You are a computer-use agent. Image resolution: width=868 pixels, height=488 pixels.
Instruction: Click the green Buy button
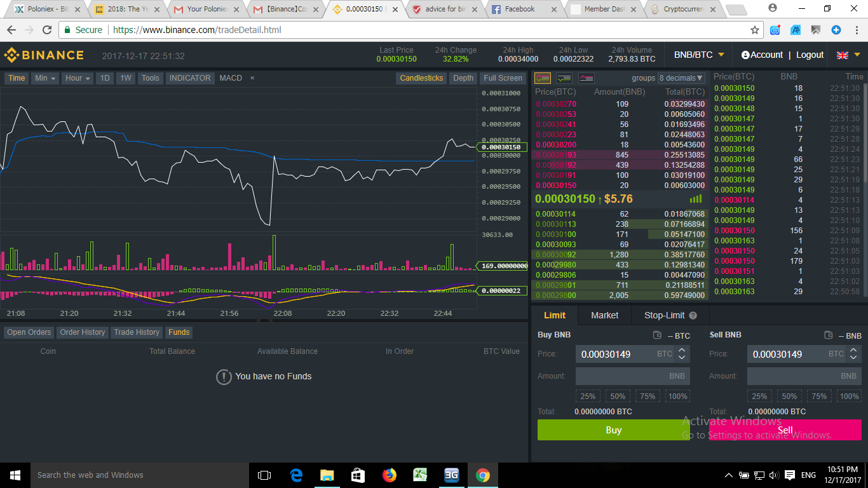tap(613, 430)
